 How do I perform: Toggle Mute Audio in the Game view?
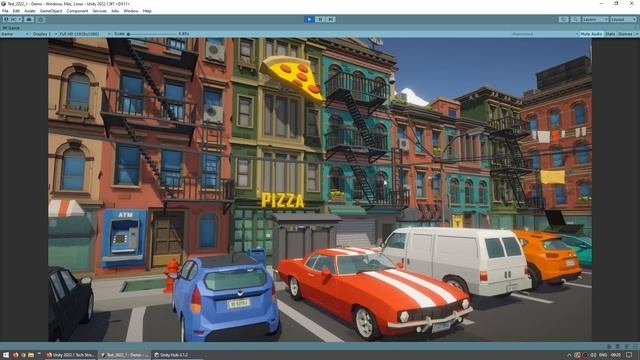click(x=591, y=34)
